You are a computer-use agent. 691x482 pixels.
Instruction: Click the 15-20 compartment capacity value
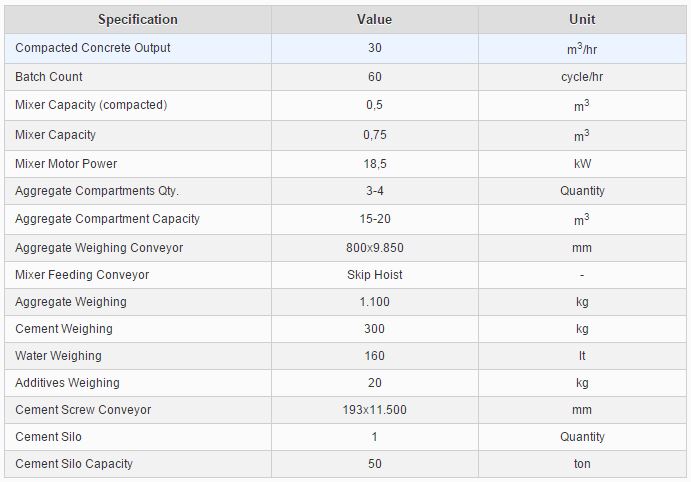(374, 219)
